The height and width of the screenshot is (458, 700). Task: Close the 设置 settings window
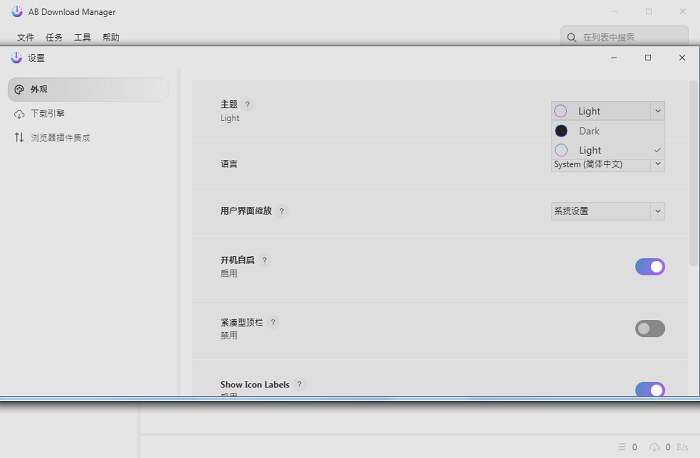(682, 58)
